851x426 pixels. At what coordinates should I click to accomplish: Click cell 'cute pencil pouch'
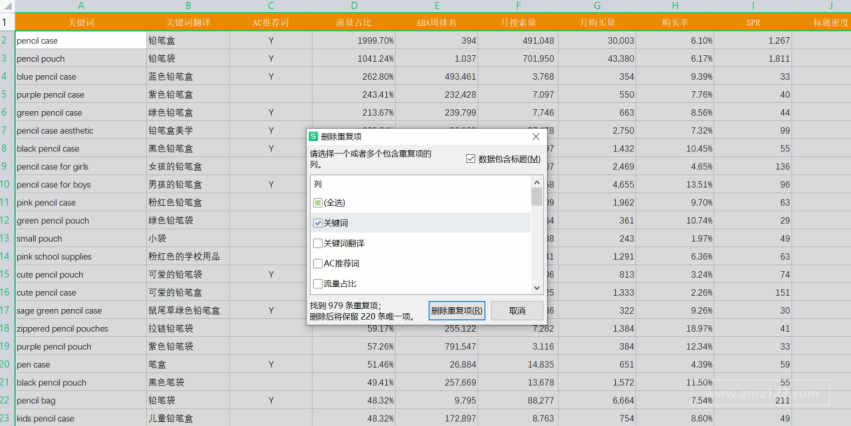pos(81,274)
